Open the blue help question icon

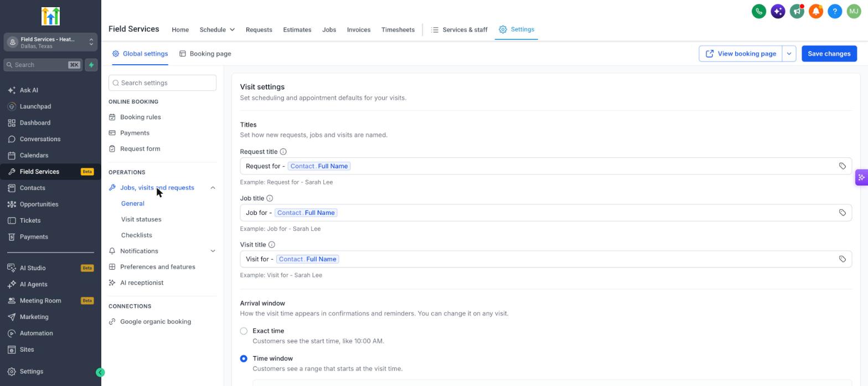(x=835, y=11)
